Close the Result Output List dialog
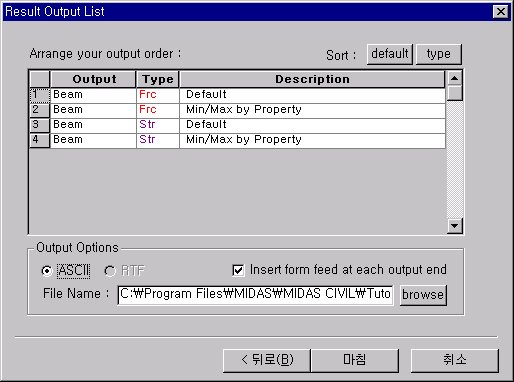 point(501,12)
